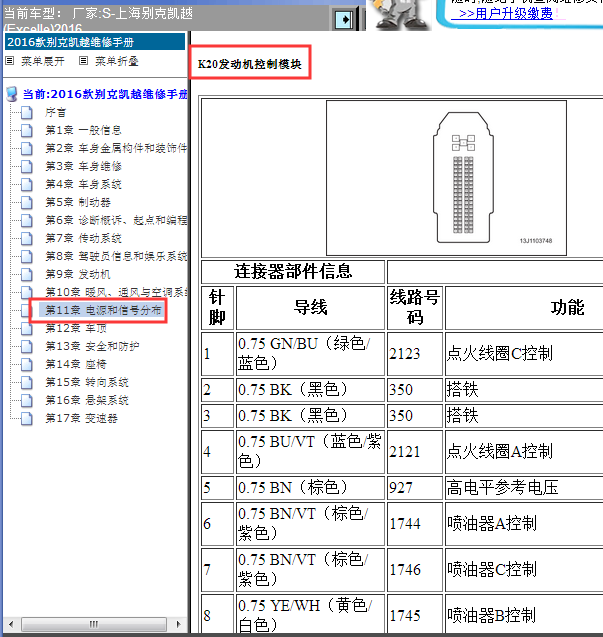Click function cell 喷油器B控制
Screen dimensions: 603x637
point(524,615)
